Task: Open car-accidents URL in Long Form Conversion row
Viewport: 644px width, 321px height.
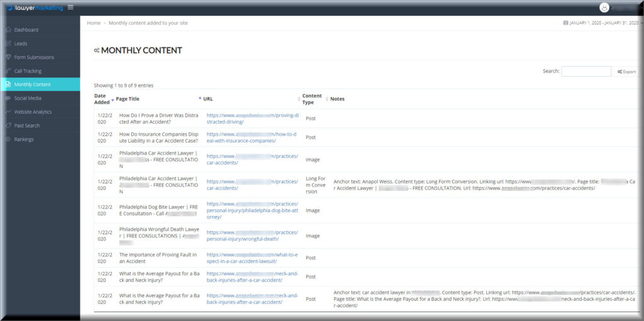Action: tap(252, 185)
